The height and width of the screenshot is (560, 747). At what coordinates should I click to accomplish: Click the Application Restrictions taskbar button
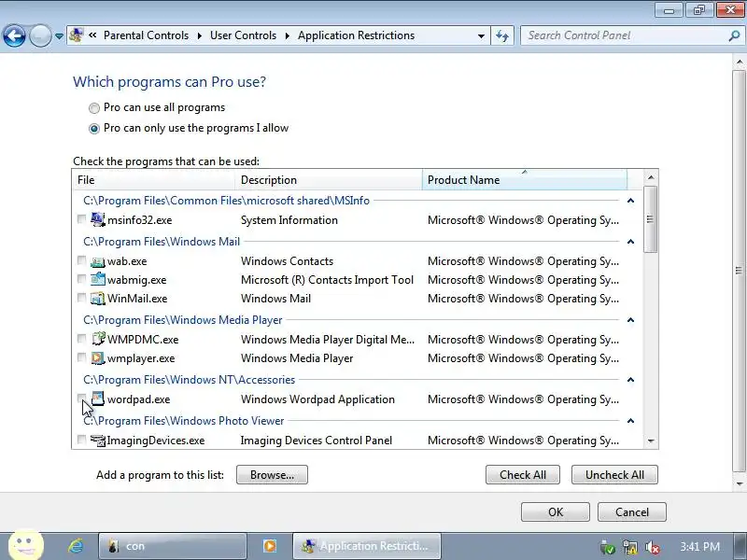[x=366, y=546]
